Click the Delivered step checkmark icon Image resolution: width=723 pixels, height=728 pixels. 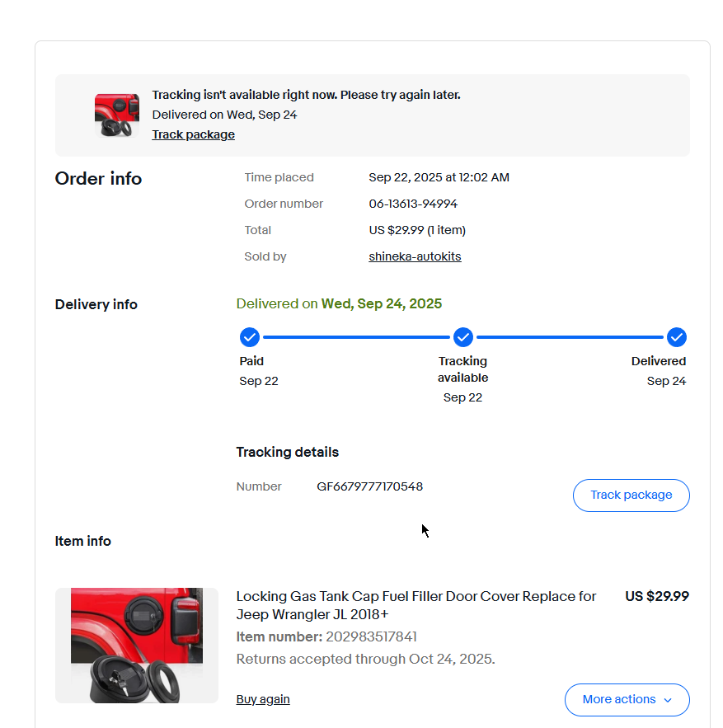(x=677, y=337)
